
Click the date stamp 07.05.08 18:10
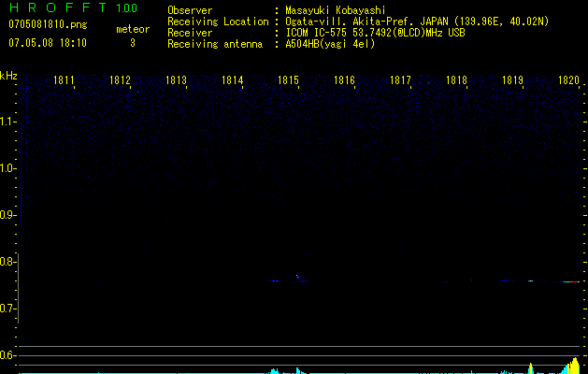48,43
